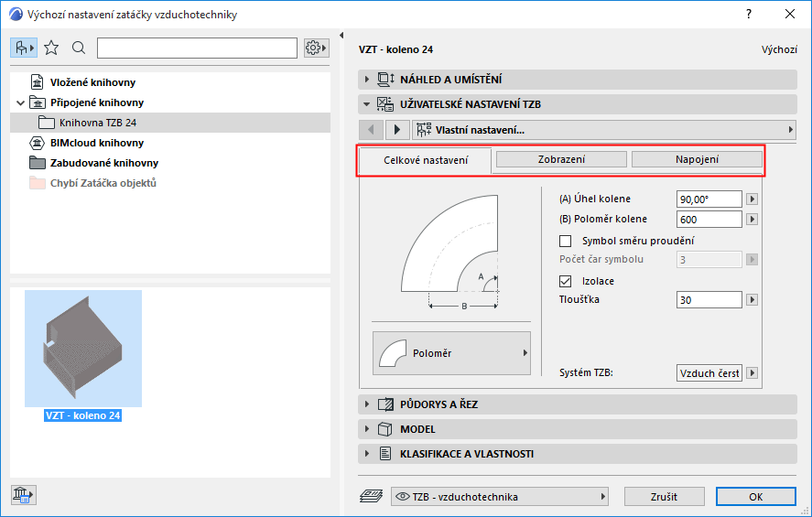The image size is (812, 517).
Task: Click the previous page arrow button
Action: point(371,129)
